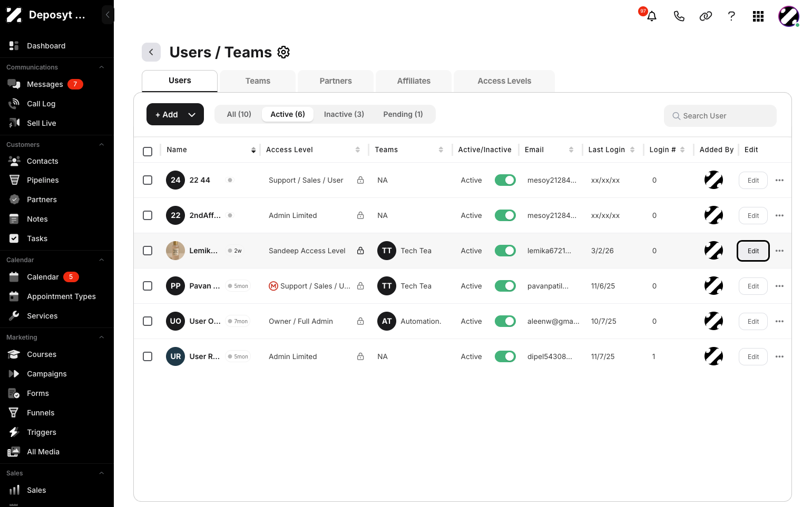Open the link icon in top bar

706,16
